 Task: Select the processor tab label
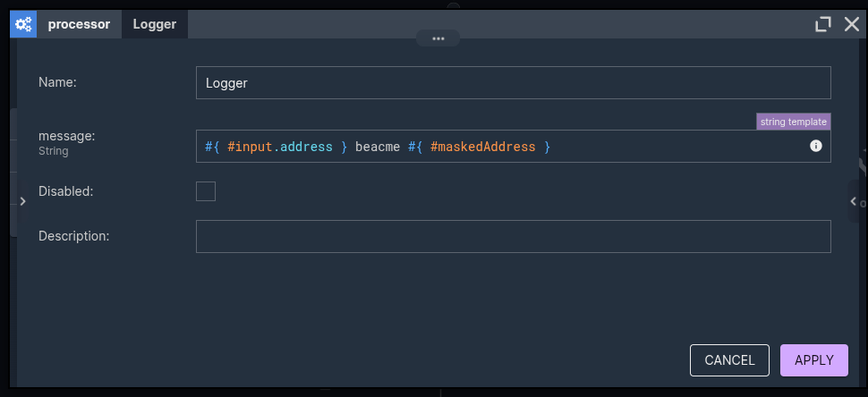click(79, 24)
